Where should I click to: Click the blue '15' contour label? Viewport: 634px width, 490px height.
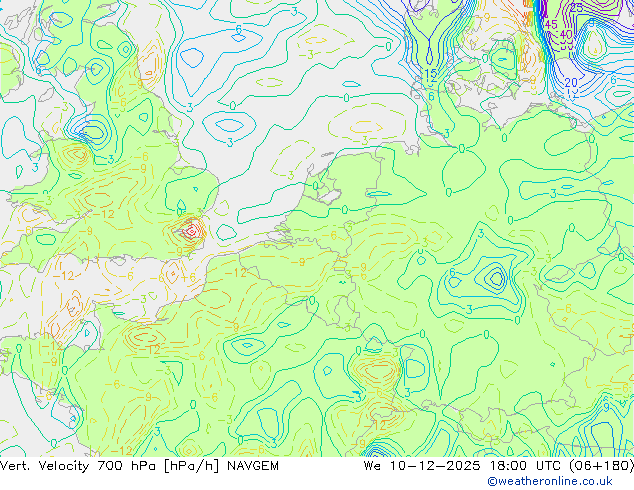(x=430, y=74)
